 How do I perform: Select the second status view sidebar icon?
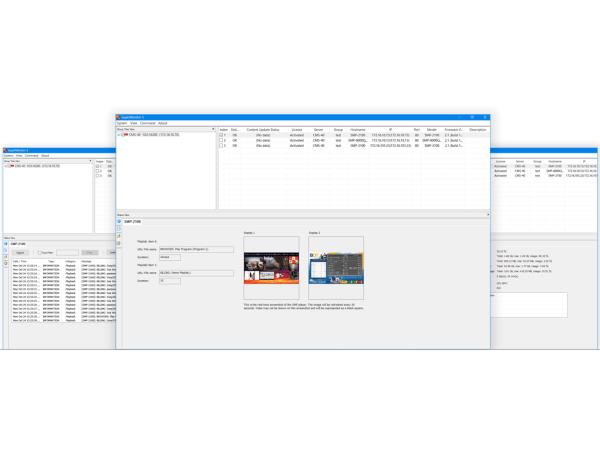pyautogui.click(x=119, y=237)
